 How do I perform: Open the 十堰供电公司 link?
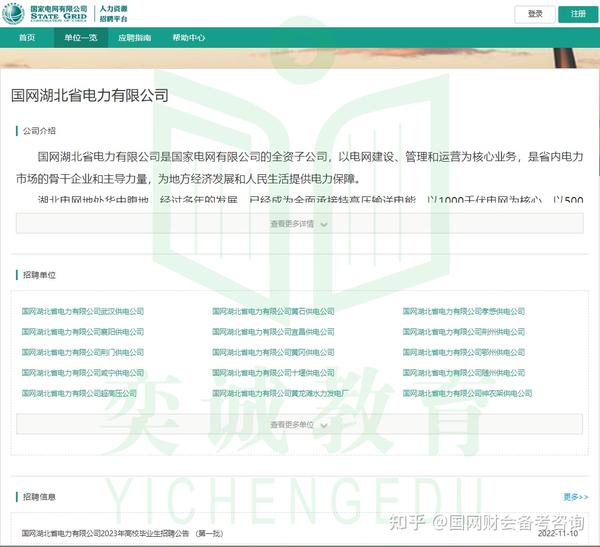(273, 372)
